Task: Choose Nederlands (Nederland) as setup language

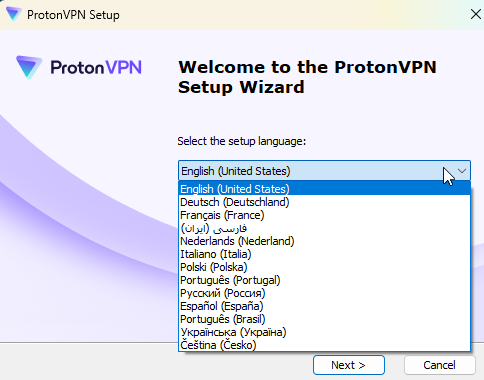Action: click(x=324, y=241)
